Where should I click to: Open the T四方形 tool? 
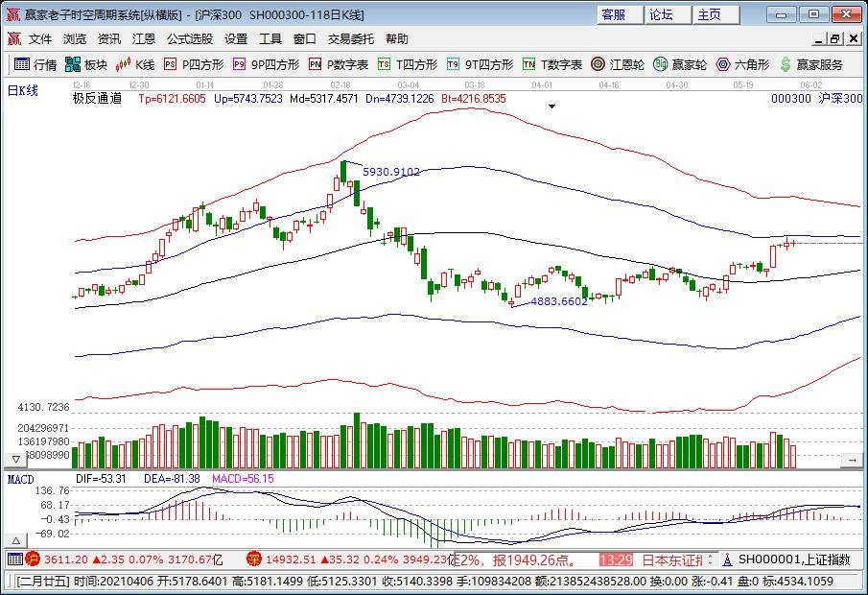(408, 65)
